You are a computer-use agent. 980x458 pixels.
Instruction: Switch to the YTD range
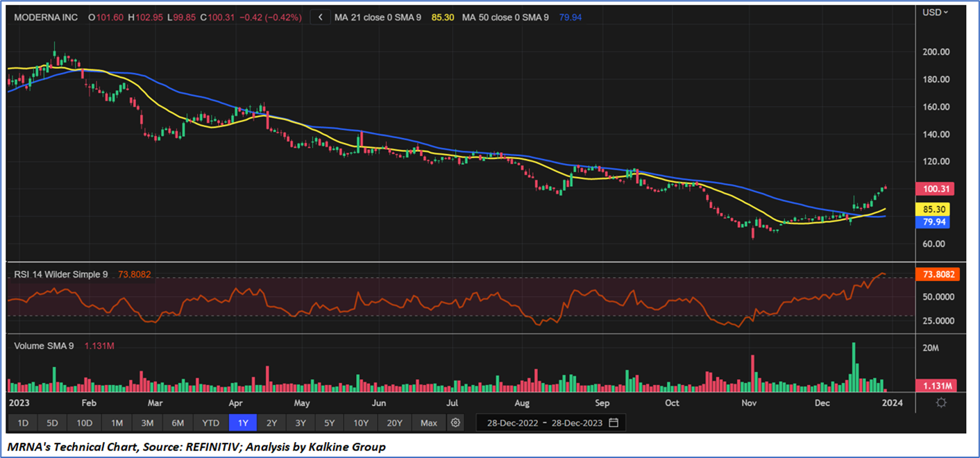tap(210, 423)
